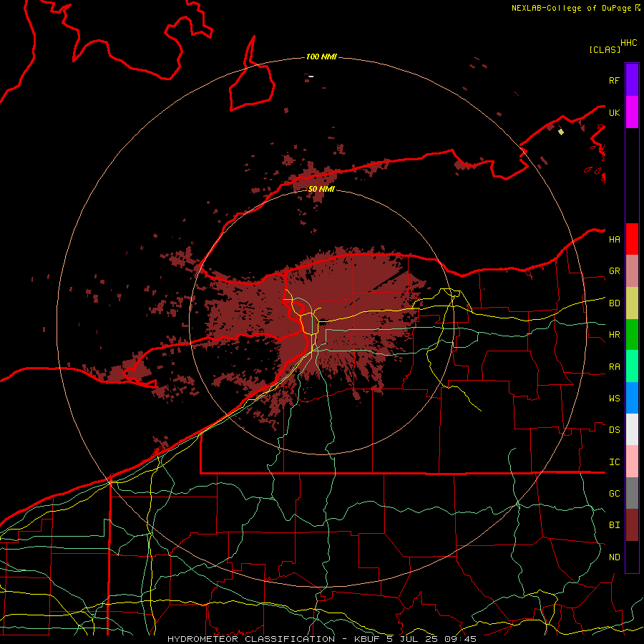Click the GC legend label

[x=614, y=494]
